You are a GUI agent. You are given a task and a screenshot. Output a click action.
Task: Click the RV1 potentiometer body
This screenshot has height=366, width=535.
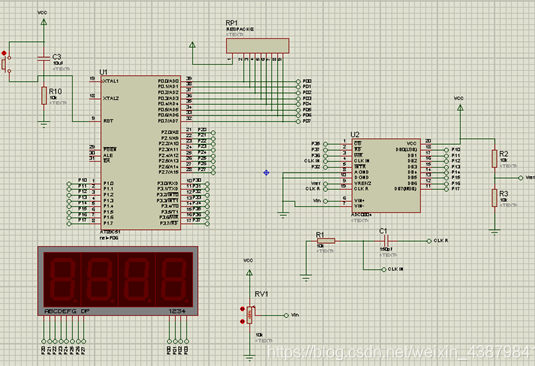tap(250, 315)
